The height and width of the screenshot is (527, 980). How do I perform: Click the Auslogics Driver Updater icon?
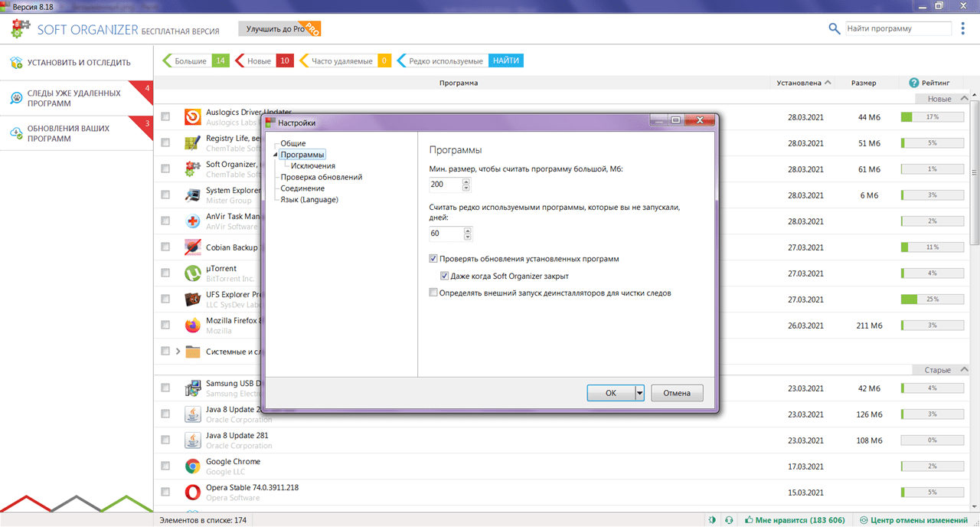pyautogui.click(x=193, y=116)
